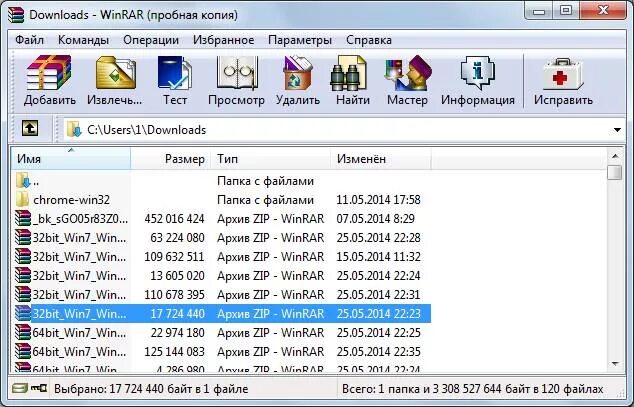Open the Операции menu
This screenshot has height=407, width=634.
(151, 40)
